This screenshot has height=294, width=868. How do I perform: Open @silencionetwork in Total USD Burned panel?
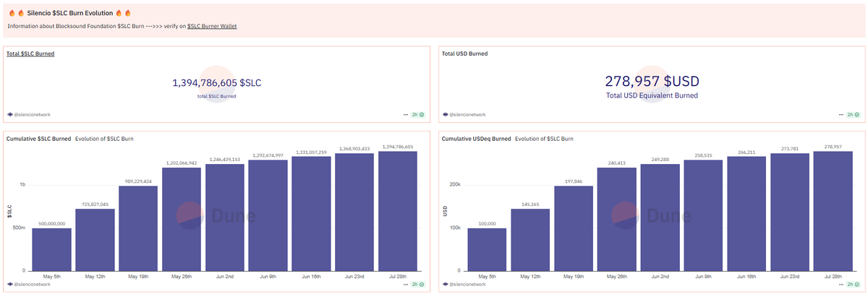(467, 114)
